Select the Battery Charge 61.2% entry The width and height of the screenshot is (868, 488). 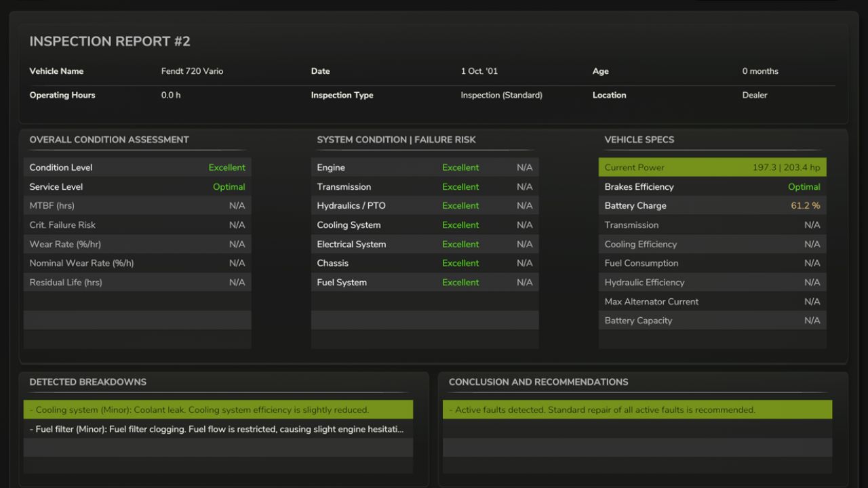712,205
